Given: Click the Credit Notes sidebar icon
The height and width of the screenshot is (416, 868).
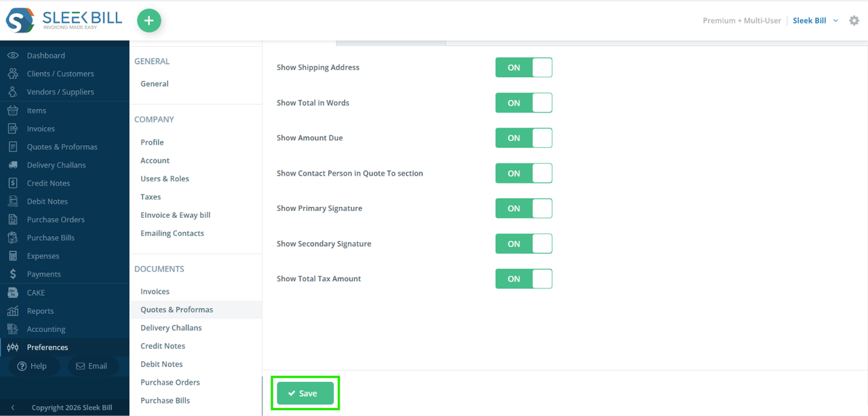Looking at the screenshot, I should (x=13, y=183).
